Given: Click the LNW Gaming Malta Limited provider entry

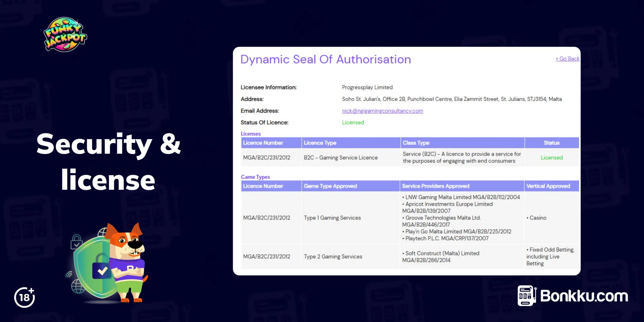Looking at the screenshot, I should tap(461, 197).
